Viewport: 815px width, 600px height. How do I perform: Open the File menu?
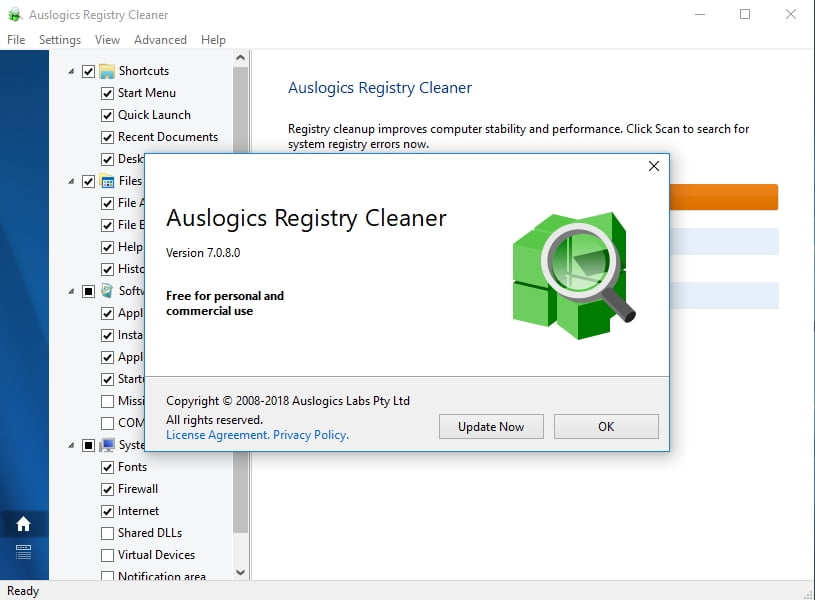point(16,40)
